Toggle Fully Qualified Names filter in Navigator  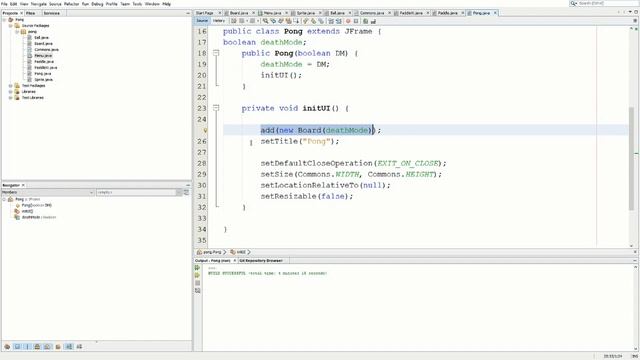coord(58,347)
